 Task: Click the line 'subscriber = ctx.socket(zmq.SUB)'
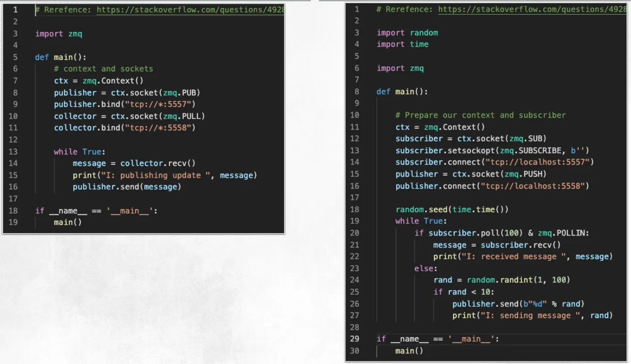pyautogui.click(x=471, y=139)
